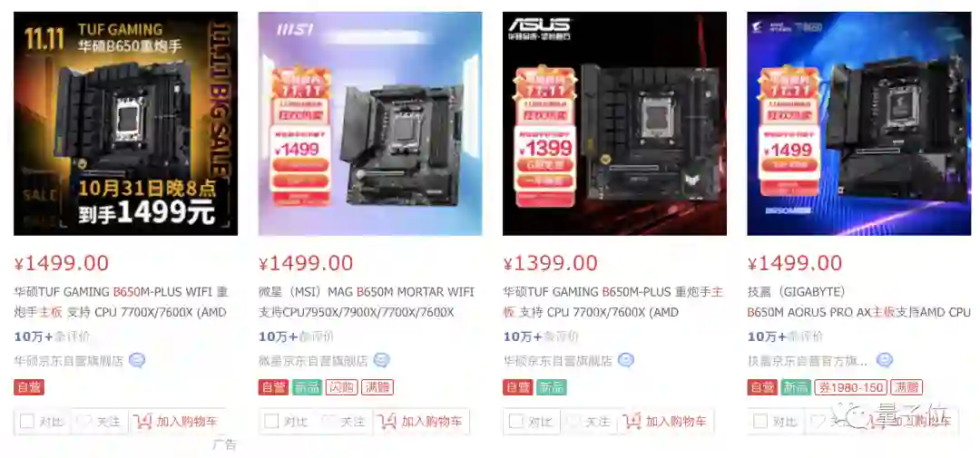
Task: Add first ASUS B650M-PLUS WIFI to cart
Action: pyautogui.click(x=176, y=422)
